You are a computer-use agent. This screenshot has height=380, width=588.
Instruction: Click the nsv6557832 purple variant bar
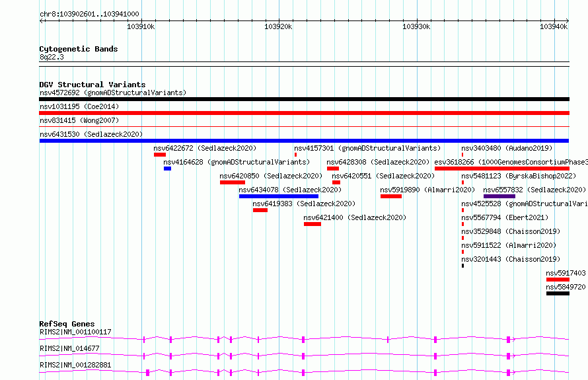(x=499, y=196)
